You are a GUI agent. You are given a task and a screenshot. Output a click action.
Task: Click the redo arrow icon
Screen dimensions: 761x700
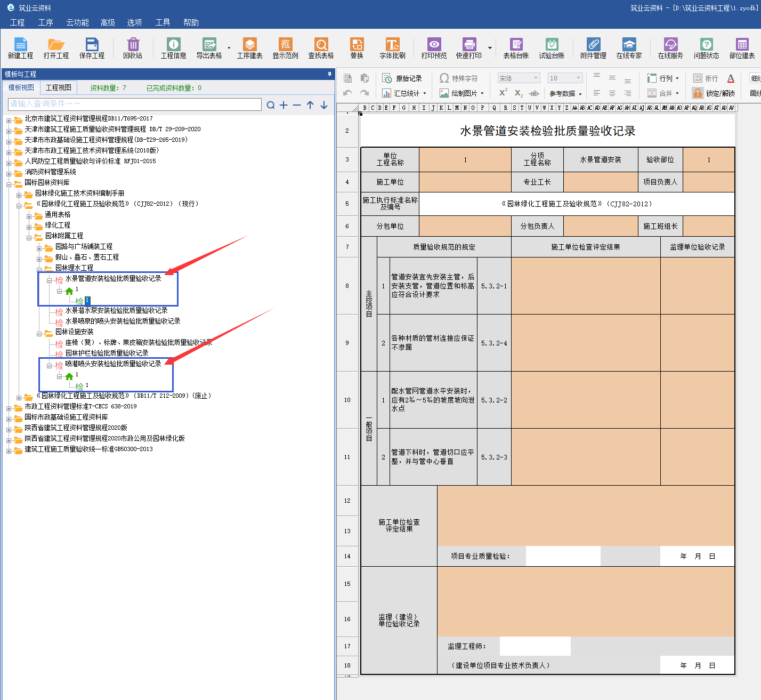365,93
